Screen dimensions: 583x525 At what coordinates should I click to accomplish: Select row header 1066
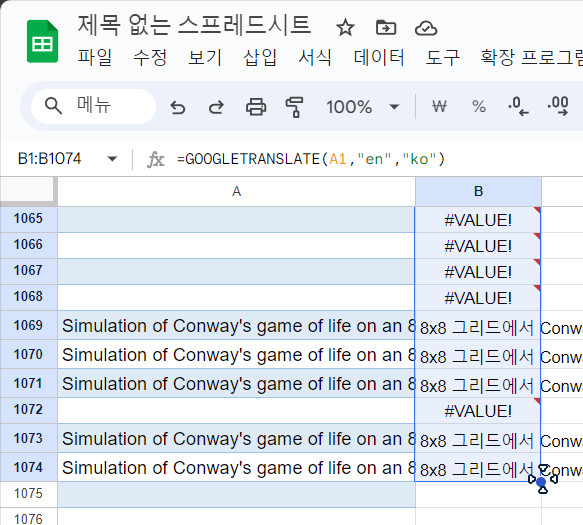tap(28, 245)
